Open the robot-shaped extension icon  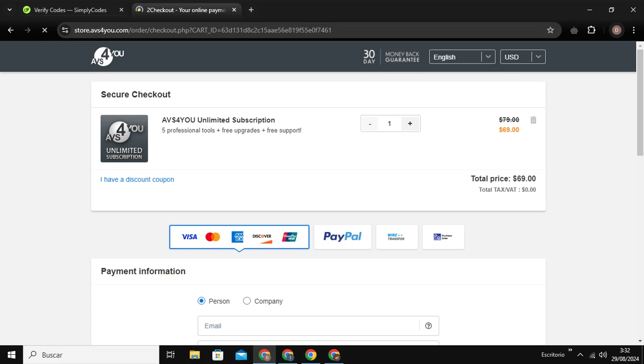tap(574, 30)
